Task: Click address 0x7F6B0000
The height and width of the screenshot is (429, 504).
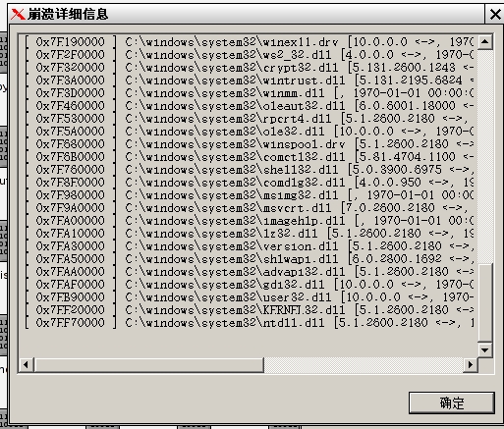Action: coord(70,157)
